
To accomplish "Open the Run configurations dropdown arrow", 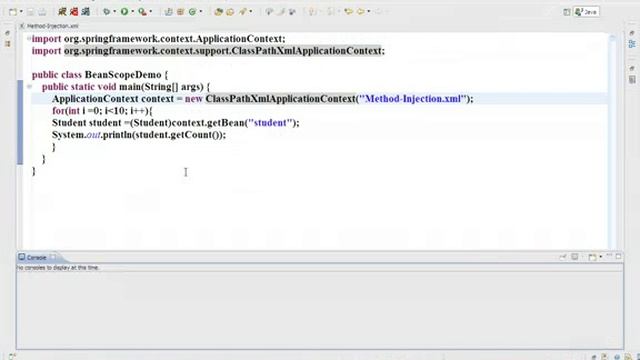I will pyautogui.click(x=132, y=12).
